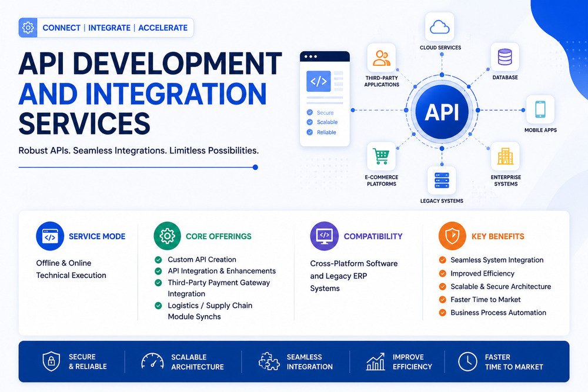Click the Secure & Reliable shield lock icon
The image size is (588, 392).
click(x=51, y=361)
